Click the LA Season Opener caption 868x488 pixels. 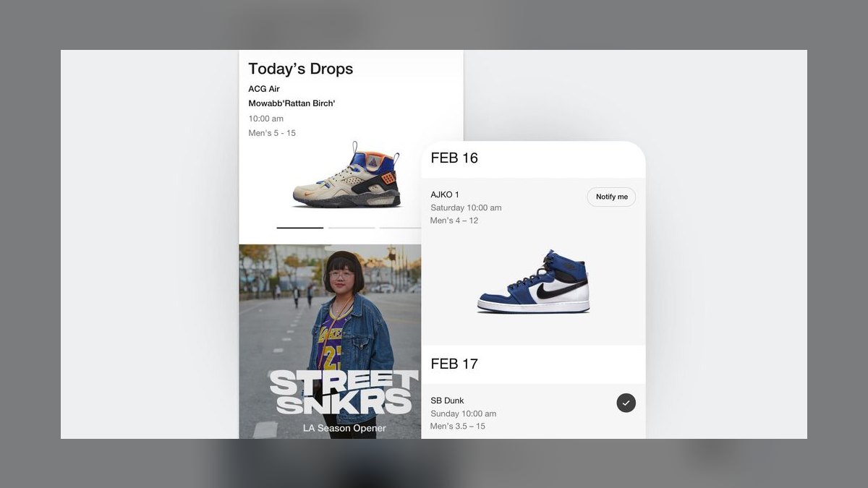[x=344, y=428]
